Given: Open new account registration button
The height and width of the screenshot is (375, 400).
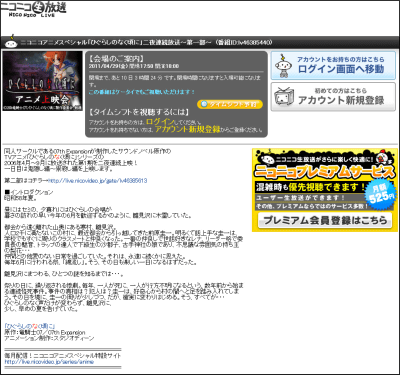Looking at the screenshot, I should pos(333,97).
